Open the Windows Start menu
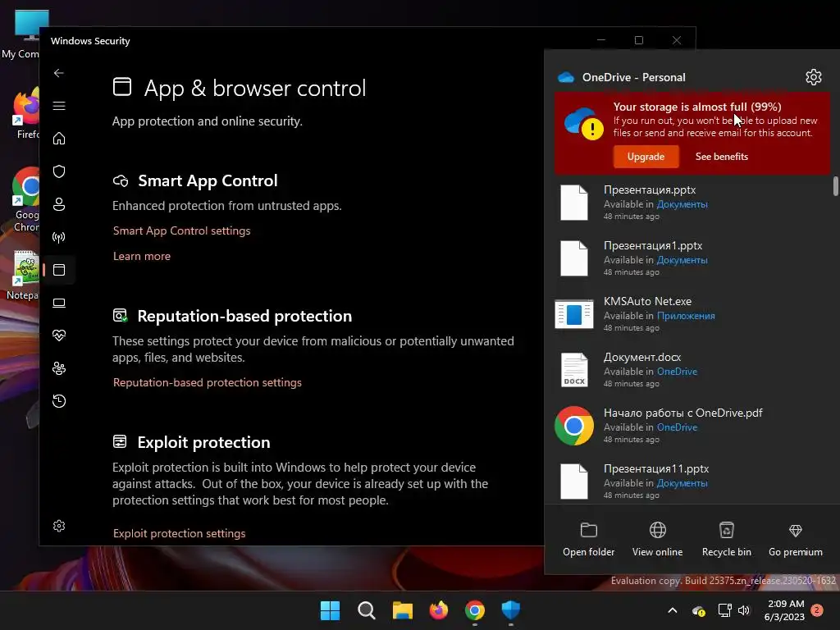Image resolution: width=840 pixels, height=630 pixels. tap(330, 610)
